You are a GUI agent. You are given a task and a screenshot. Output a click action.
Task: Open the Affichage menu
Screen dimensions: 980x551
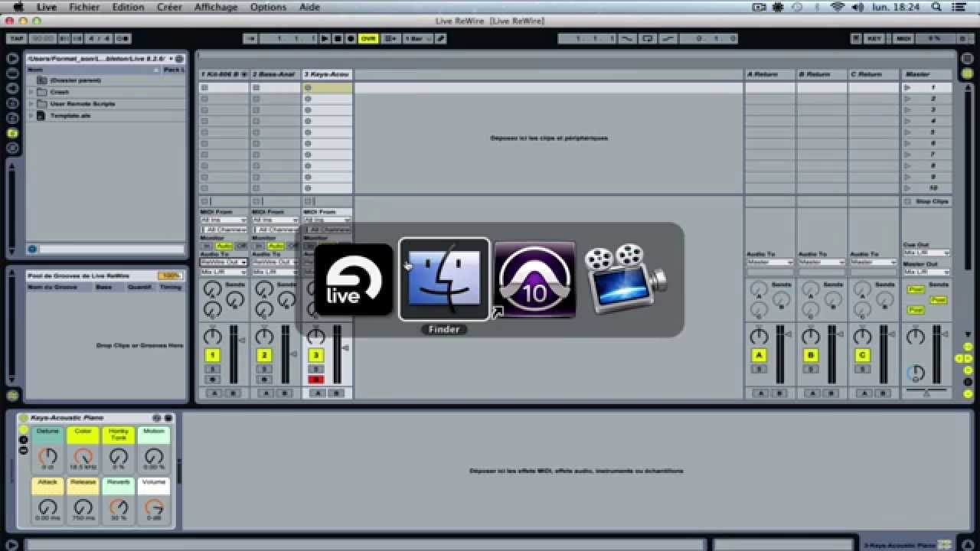click(x=216, y=7)
